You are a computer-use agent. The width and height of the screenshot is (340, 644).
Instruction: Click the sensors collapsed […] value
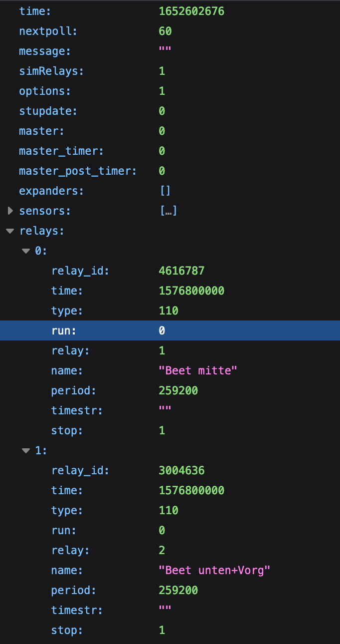168,211
